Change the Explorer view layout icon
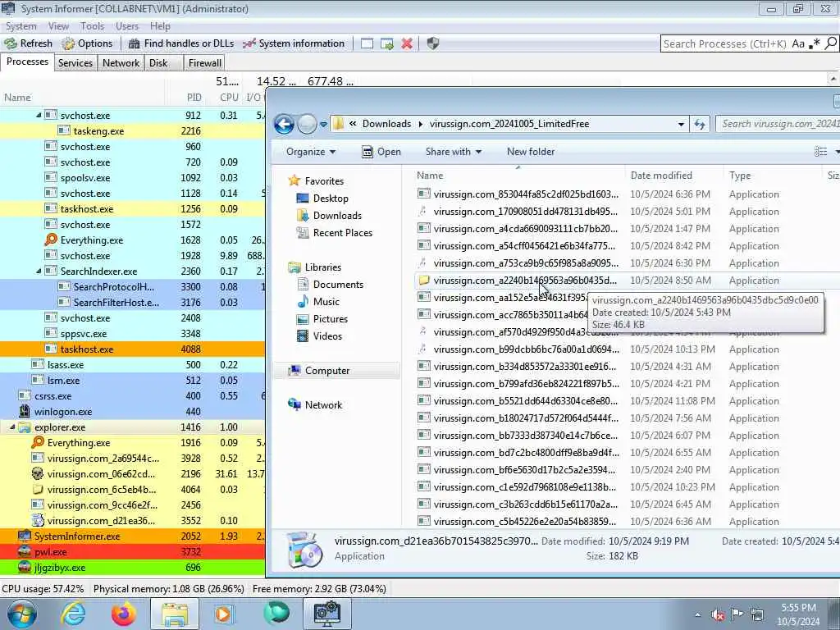Screen dimensions: 840x630 coord(820,152)
